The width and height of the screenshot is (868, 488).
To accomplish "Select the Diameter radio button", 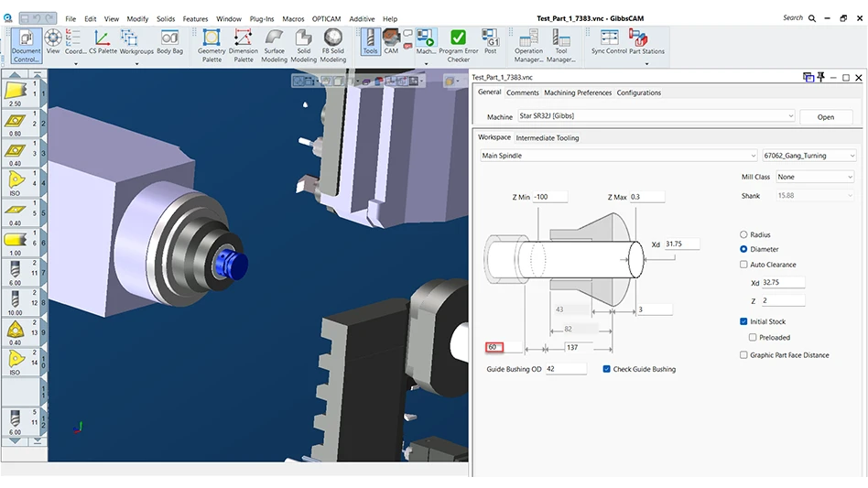I will pyautogui.click(x=743, y=249).
